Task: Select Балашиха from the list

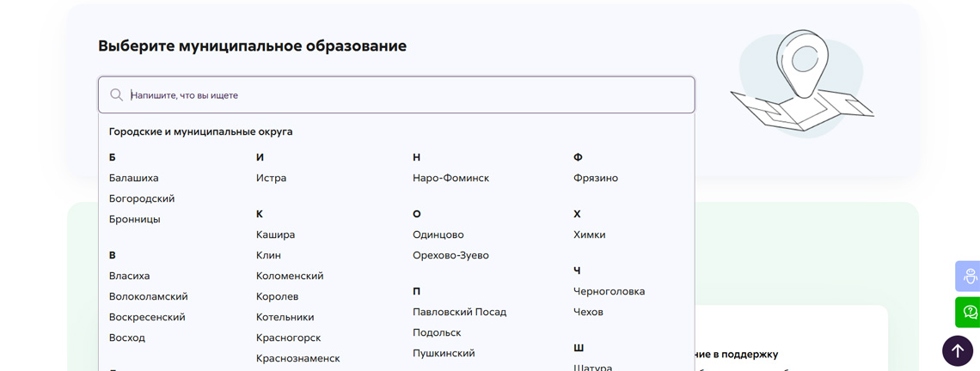Action: tap(134, 178)
